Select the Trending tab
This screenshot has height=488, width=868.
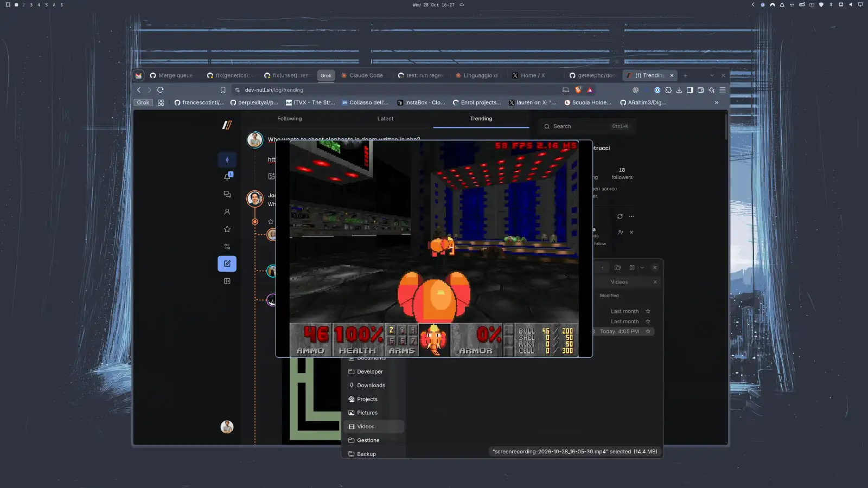(481, 119)
